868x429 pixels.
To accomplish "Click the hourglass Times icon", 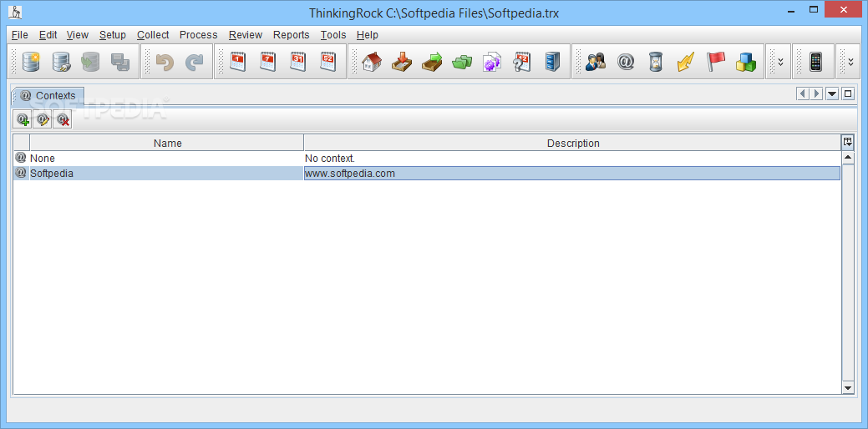I will coord(656,62).
